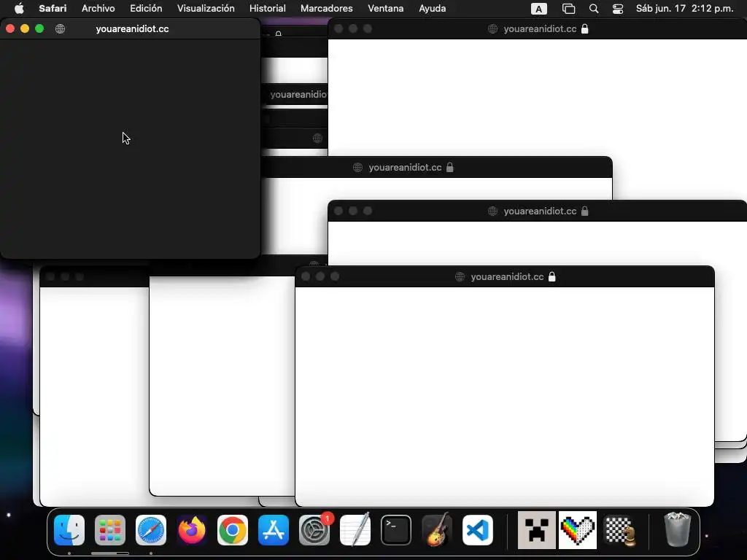Click green full-screen button of front dark window
This screenshot has height=560, width=747.
(x=39, y=28)
